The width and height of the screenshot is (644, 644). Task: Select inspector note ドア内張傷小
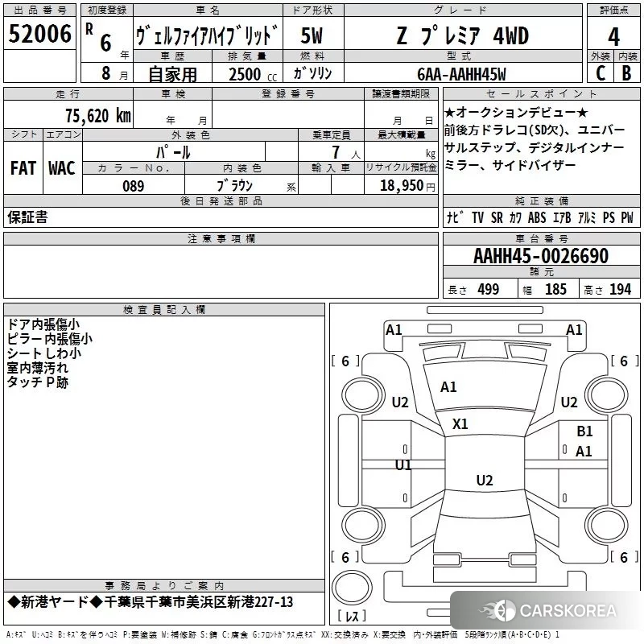point(43,324)
